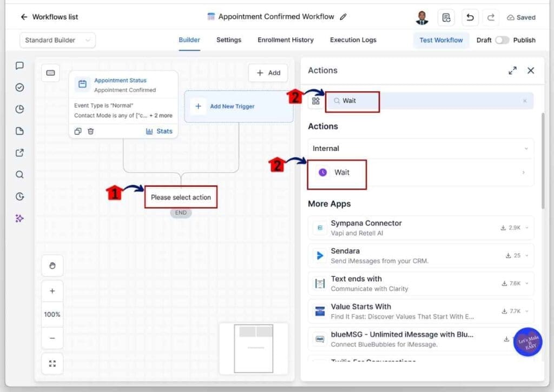Open the Execution Logs tab
This screenshot has width=554, height=392.
point(353,40)
